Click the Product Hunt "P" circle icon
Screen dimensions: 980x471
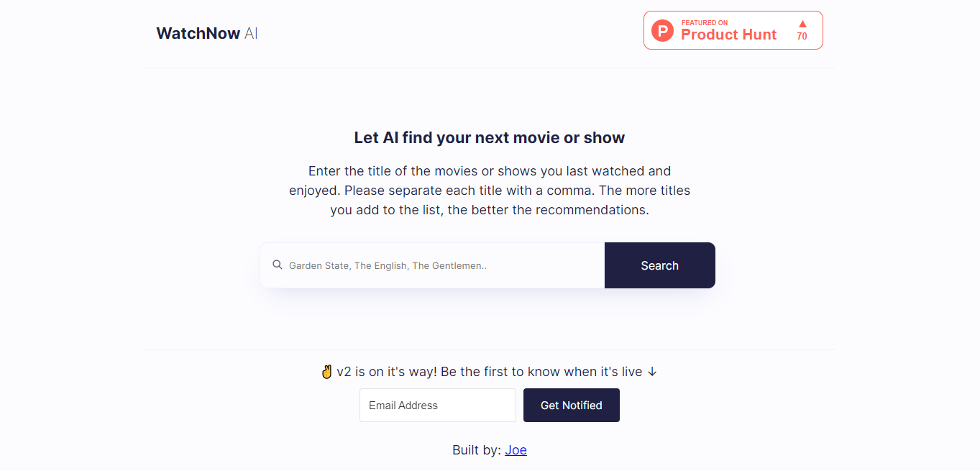click(x=662, y=30)
